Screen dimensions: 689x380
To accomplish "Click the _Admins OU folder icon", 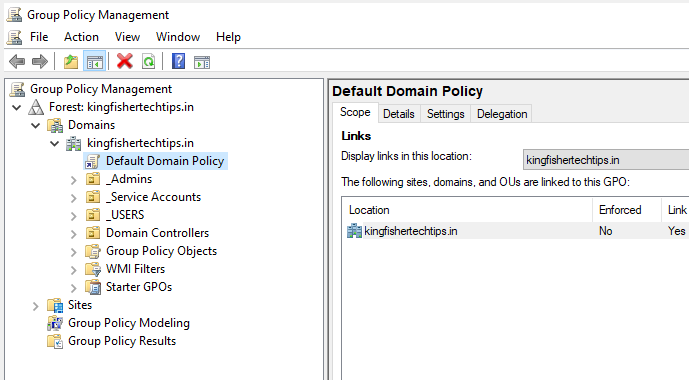I will click(93, 179).
